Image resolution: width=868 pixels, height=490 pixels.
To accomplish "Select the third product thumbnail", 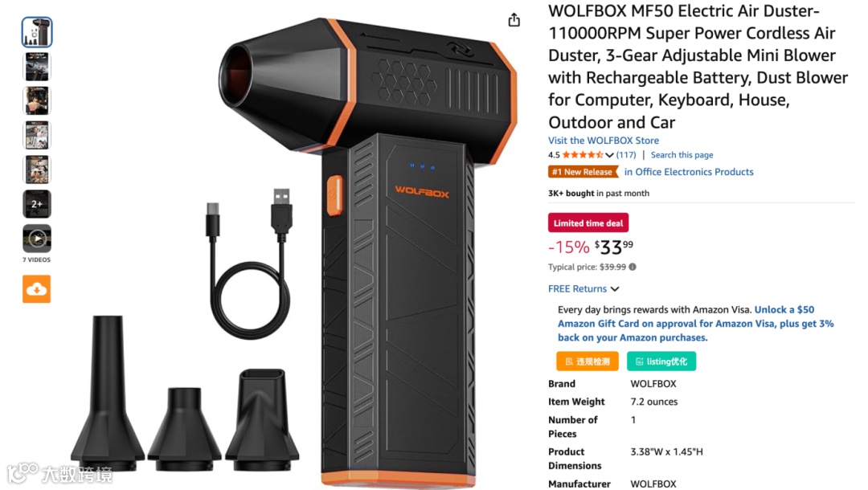I will click(x=36, y=100).
